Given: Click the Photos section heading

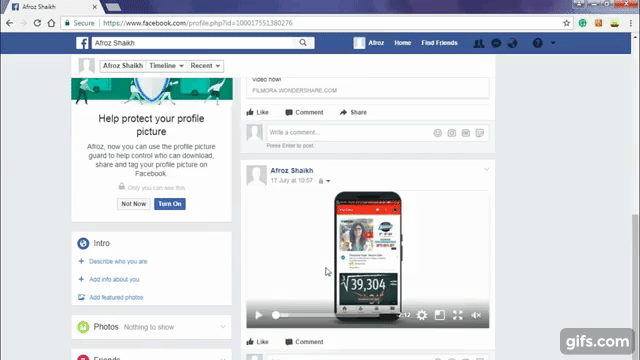Looking at the screenshot, I should (x=106, y=327).
